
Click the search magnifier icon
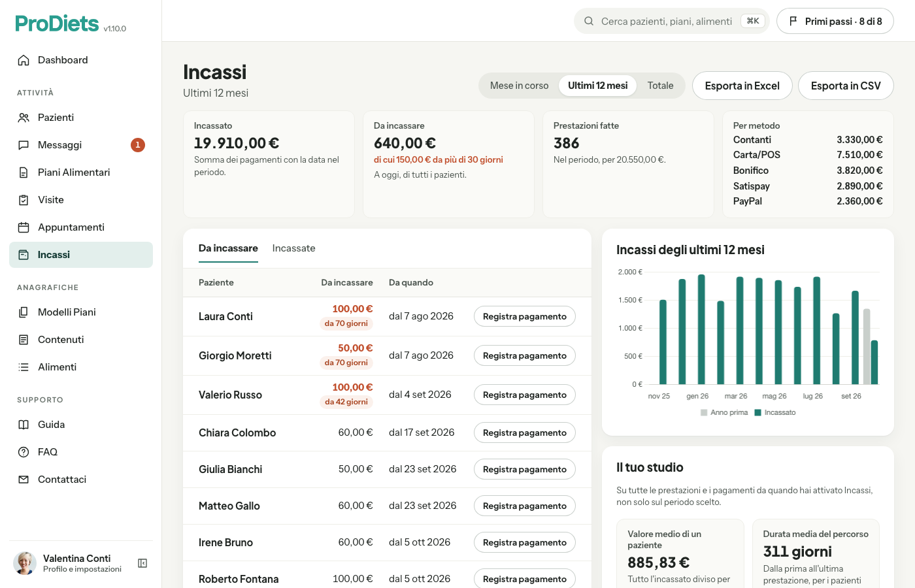(x=589, y=21)
